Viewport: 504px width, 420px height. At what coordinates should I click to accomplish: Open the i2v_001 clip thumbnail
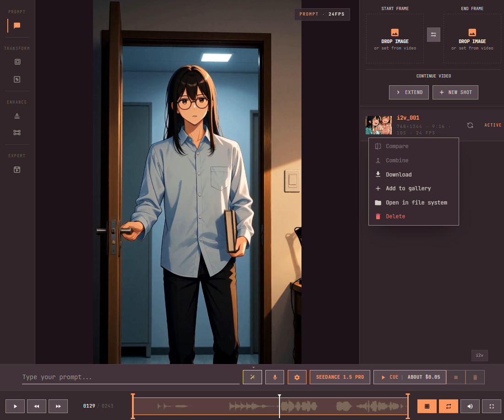(378, 125)
